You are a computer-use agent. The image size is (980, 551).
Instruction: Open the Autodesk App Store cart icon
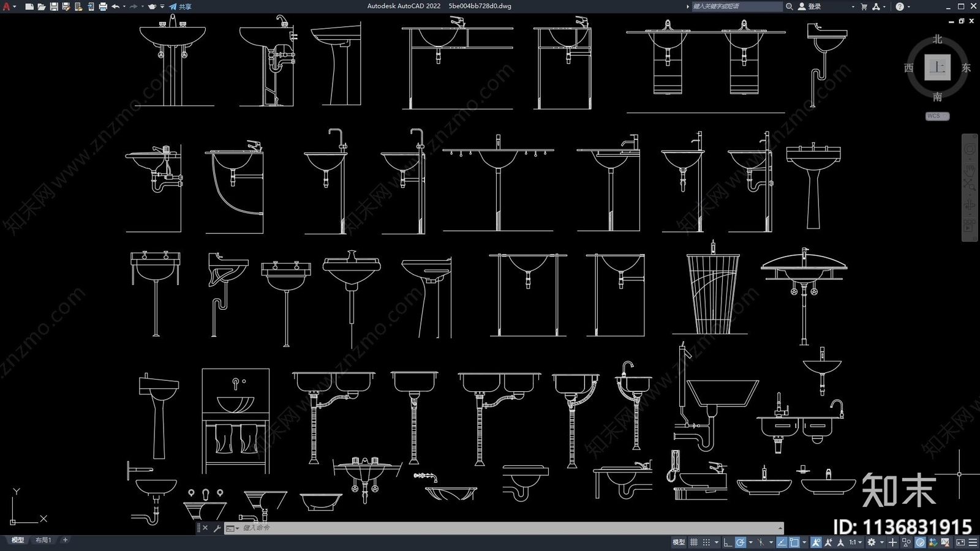click(864, 6)
